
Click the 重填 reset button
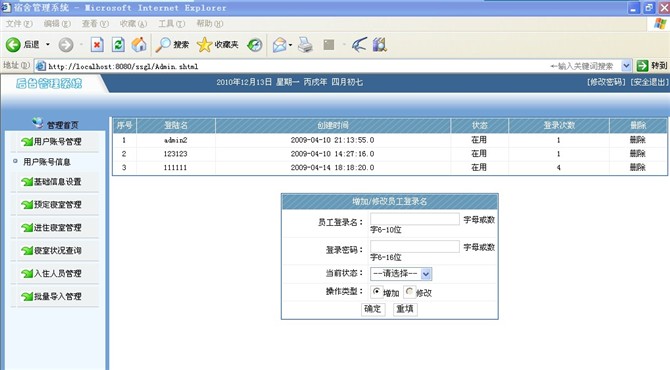(x=405, y=309)
